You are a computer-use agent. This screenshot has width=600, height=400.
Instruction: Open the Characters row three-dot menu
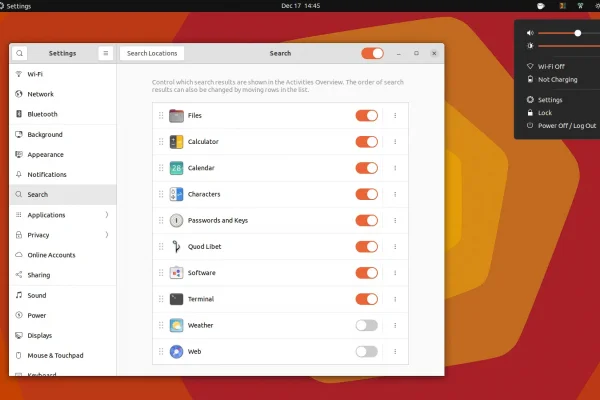click(x=395, y=194)
